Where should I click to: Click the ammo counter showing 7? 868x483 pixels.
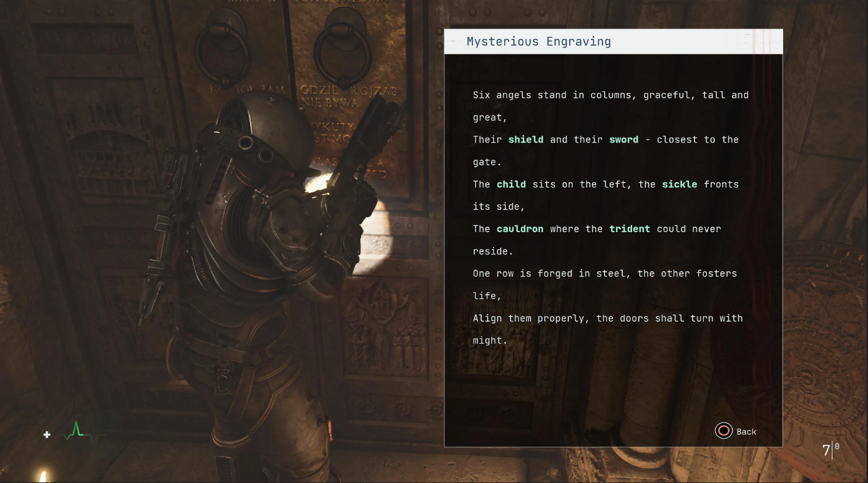[x=826, y=450]
